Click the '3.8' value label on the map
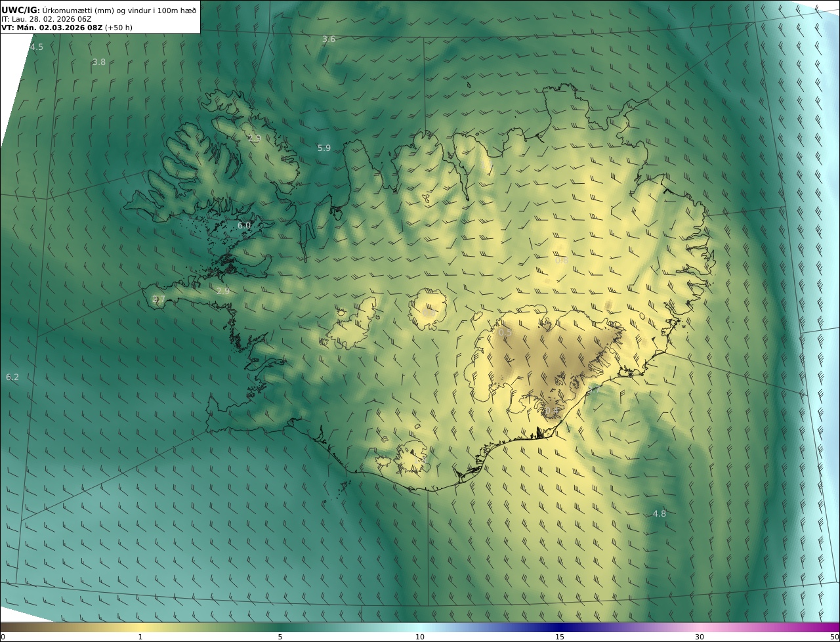The image size is (840, 642). (x=98, y=62)
